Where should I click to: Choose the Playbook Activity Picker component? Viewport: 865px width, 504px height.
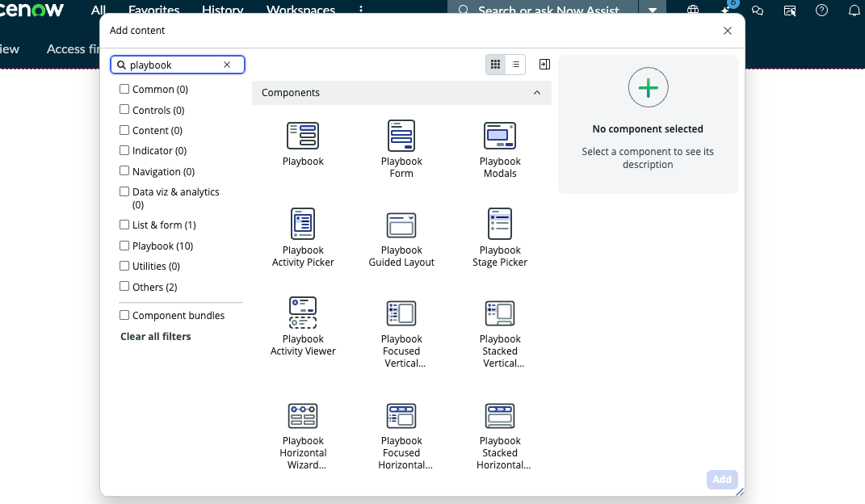point(303,237)
